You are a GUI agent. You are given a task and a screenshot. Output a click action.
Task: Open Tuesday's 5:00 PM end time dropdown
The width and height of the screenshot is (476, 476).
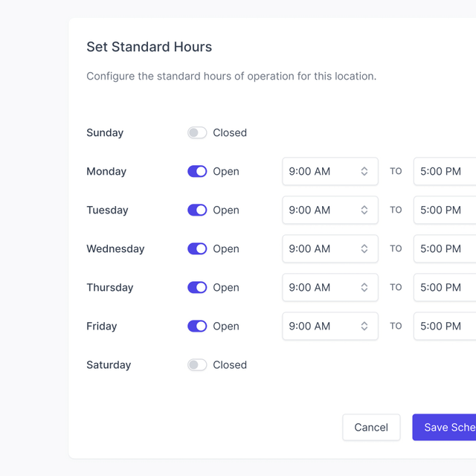(x=445, y=210)
